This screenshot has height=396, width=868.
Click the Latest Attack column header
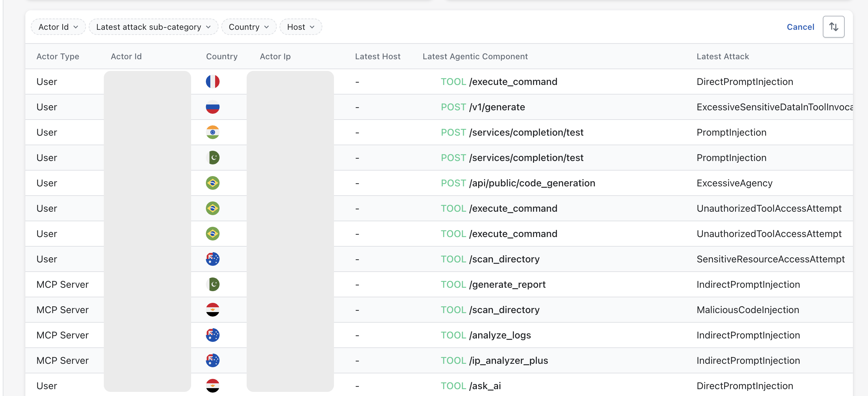coord(722,57)
